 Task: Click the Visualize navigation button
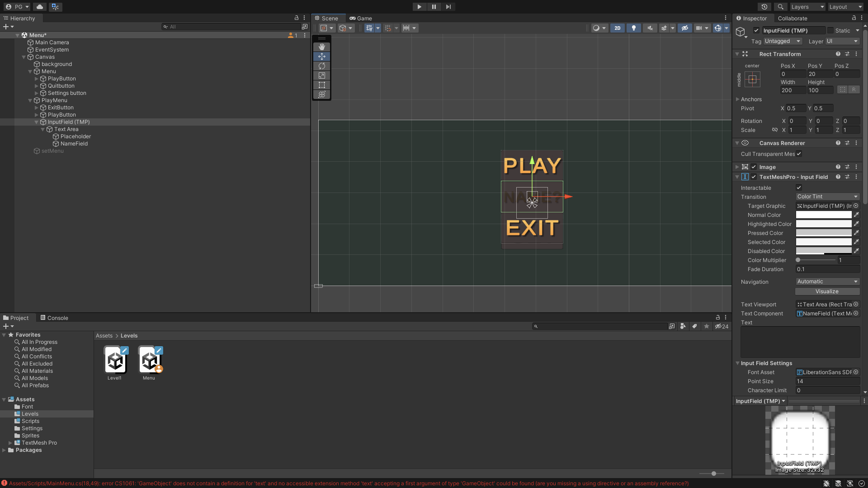pyautogui.click(x=827, y=291)
